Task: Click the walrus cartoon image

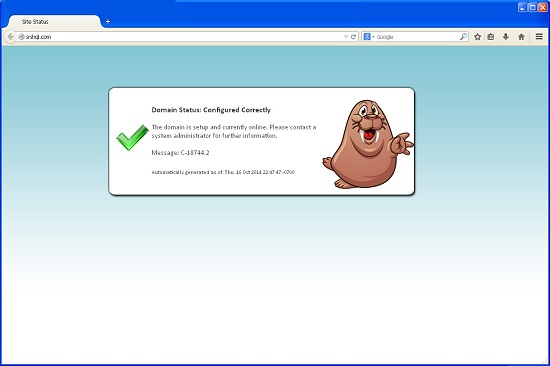Action: click(x=368, y=144)
